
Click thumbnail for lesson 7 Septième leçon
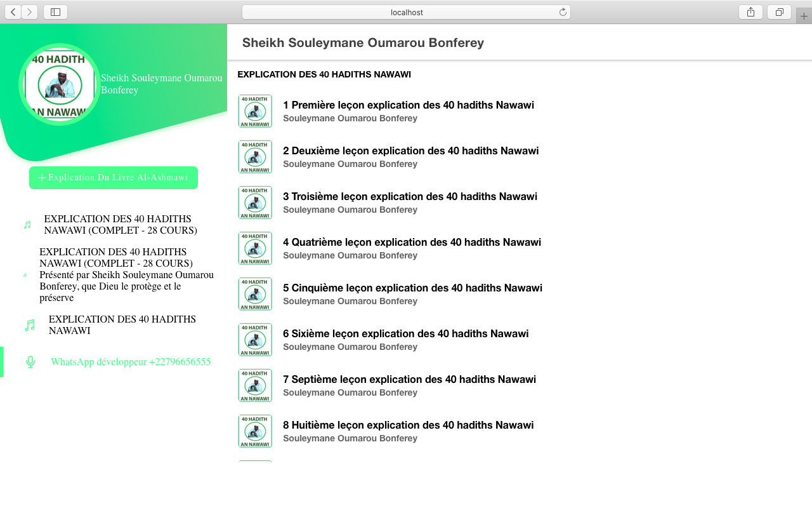click(x=255, y=385)
